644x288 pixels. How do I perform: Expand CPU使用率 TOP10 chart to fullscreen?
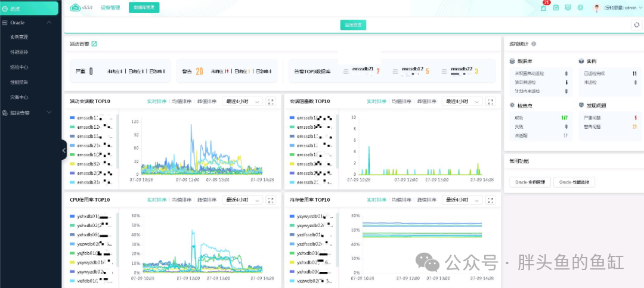point(271,200)
